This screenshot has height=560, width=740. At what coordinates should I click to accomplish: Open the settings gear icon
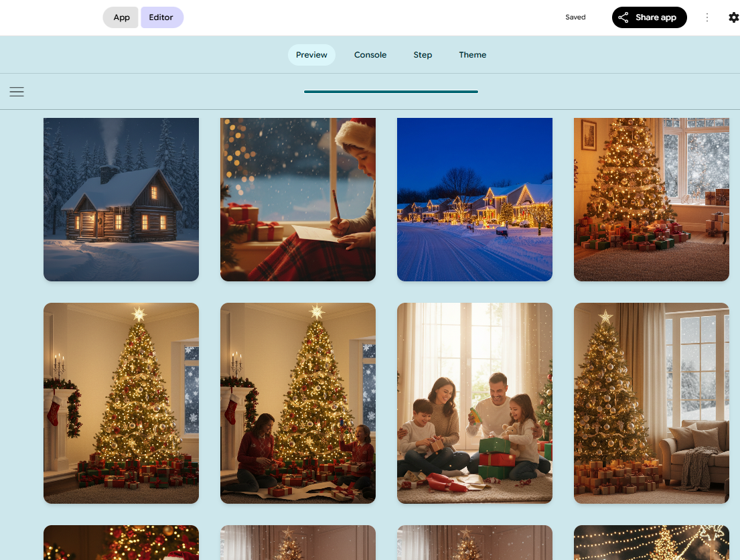(733, 17)
